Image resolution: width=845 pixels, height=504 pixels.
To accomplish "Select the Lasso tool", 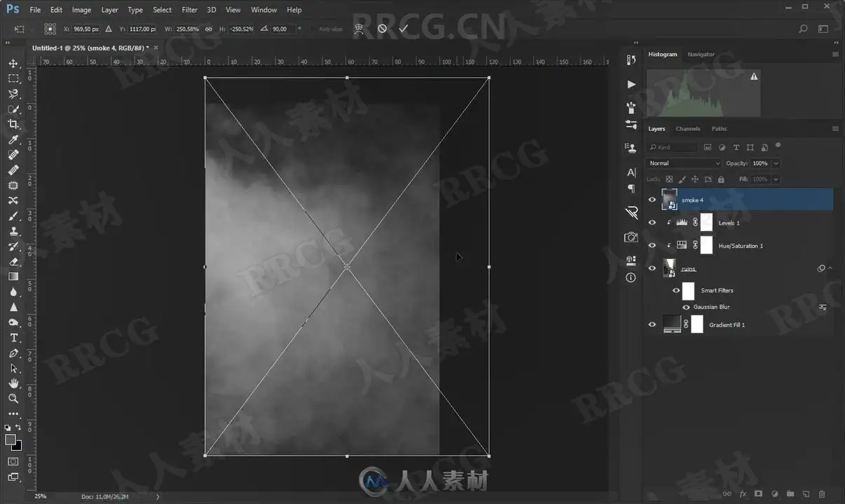I will click(x=13, y=94).
